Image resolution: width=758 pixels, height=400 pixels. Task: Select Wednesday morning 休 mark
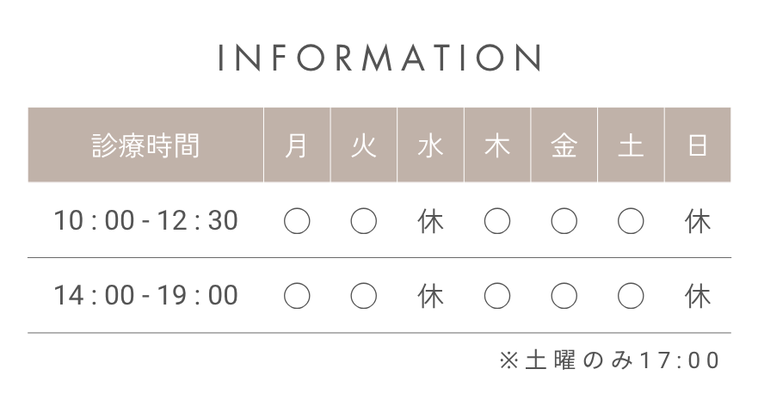(x=430, y=222)
